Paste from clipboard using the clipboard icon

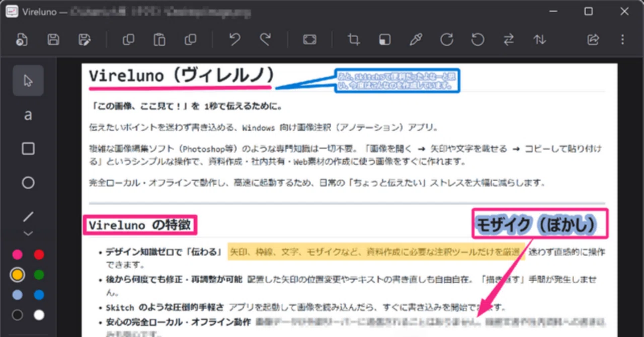point(159,40)
